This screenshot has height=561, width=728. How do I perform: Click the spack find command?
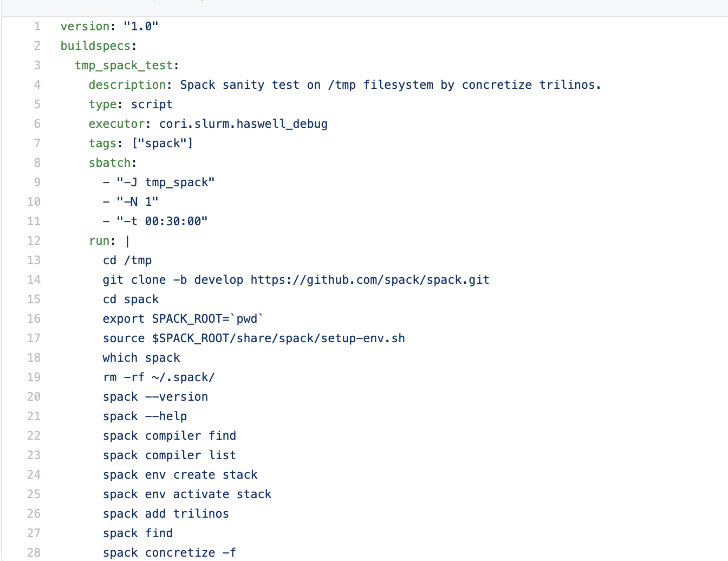pyautogui.click(x=138, y=533)
